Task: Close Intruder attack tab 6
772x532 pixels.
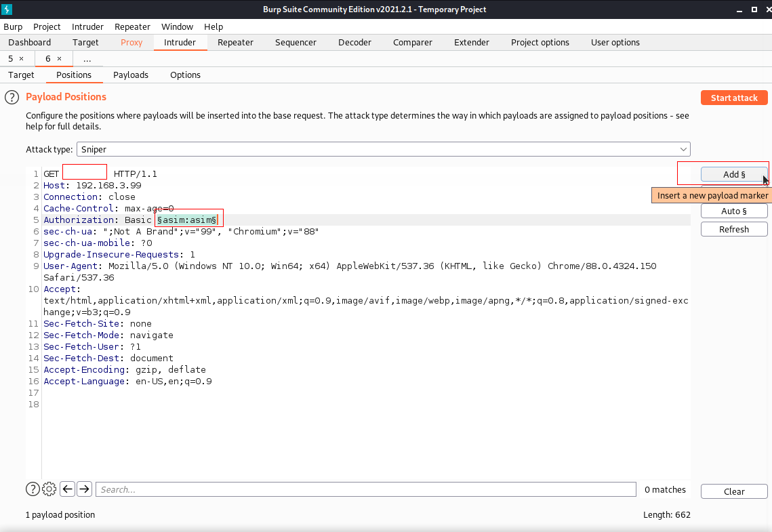Action: coord(59,58)
